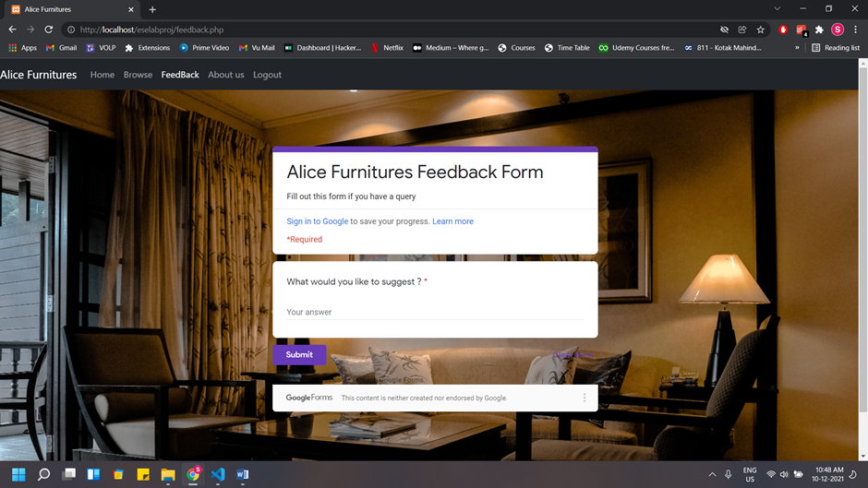This screenshot has height=488, width=868.
Task: Click Sign in to Google link
Action: (318, 221)
